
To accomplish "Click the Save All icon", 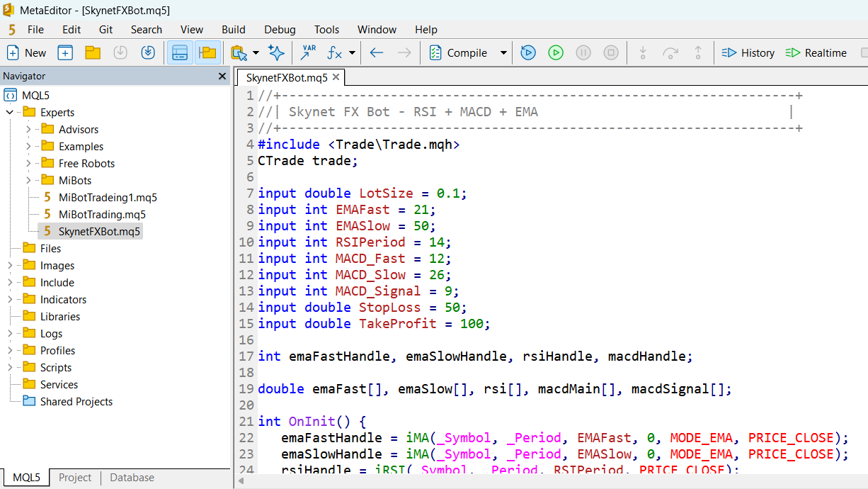I will pos(148,52).
